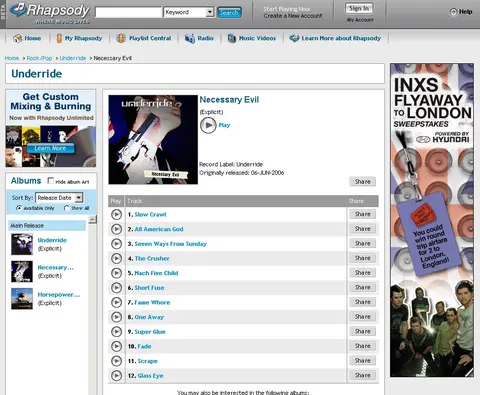Click the INXS Flyaway to London ad

432,220
